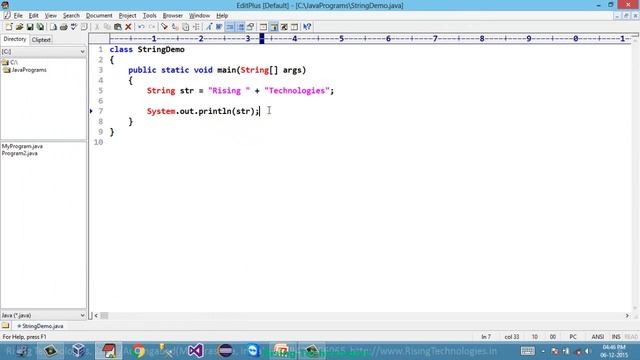This screenshot has height=360, width=640.
Task: Open Find with the flashlight toolbar icon
Action: (x=164, y=27)
